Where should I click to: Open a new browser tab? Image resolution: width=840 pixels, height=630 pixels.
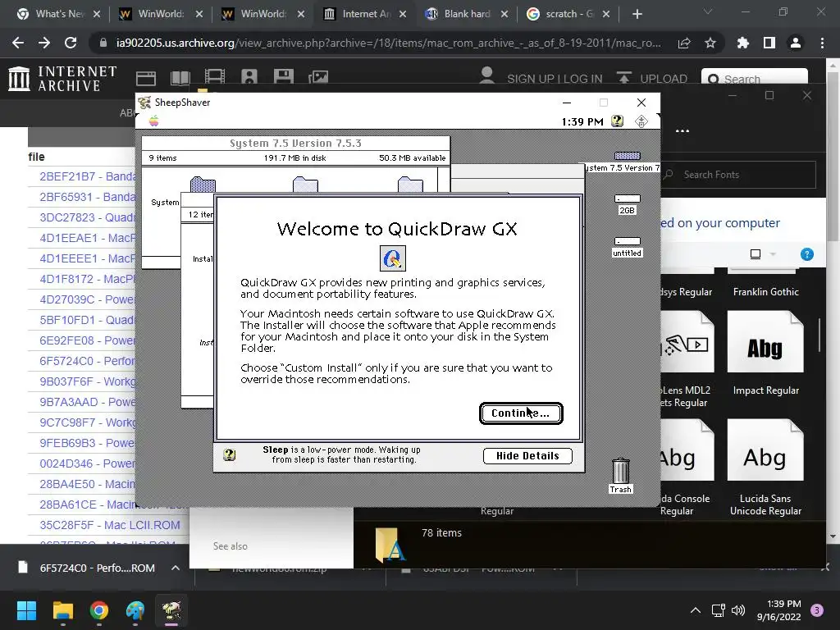pos(637,15)
